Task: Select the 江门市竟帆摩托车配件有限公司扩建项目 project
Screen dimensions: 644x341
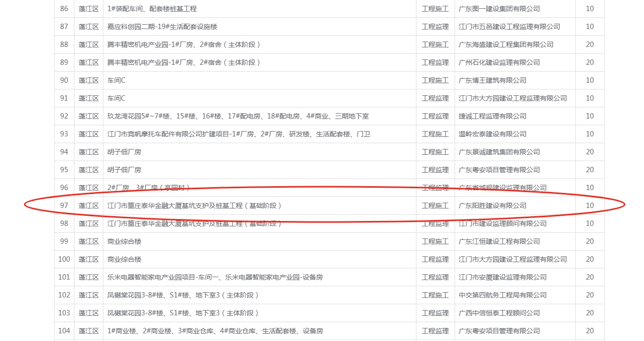Action: click(x=239, y=134)
